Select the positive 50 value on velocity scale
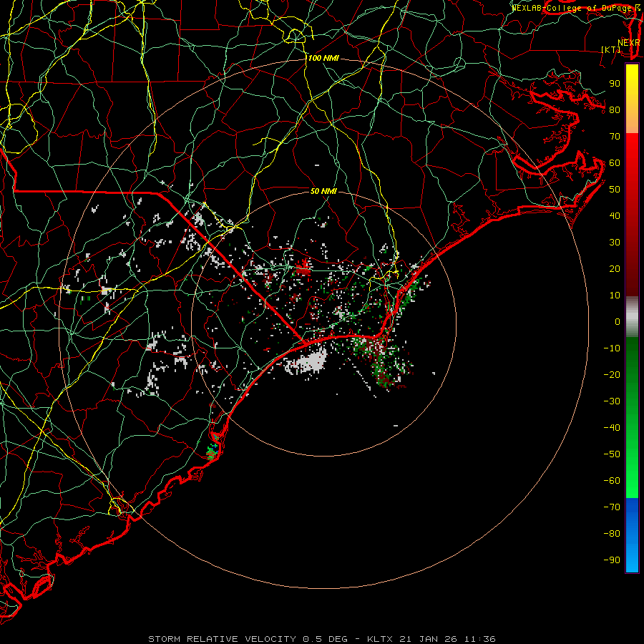644x644 pixels. [x=615, y=190]
